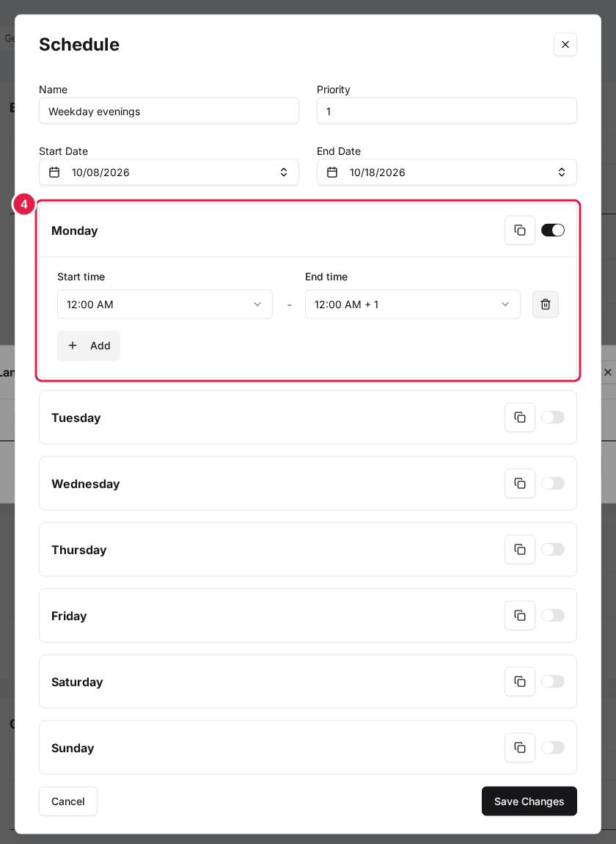Screen dimensions: 616x844
Task: Click the Start time label
Action: pos(81,277)
